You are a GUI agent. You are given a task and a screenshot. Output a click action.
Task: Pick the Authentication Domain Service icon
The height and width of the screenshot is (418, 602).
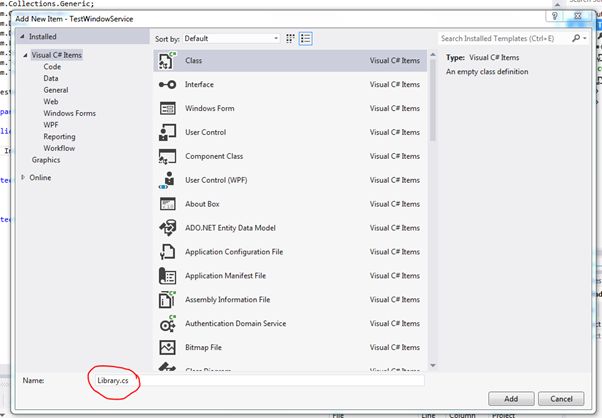167,324
